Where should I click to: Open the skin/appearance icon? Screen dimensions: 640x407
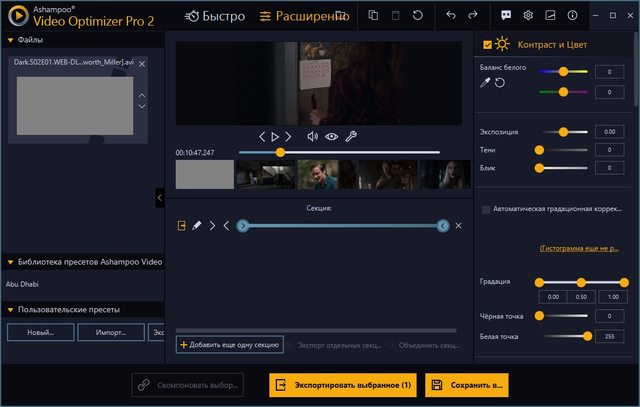pyautogui.click(x=550, y=16)
